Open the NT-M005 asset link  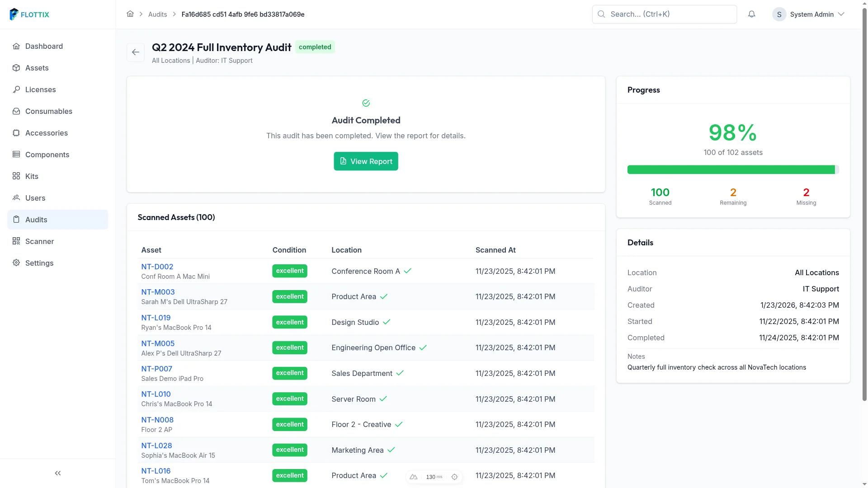pyautogui.click(x=158, y=343)
